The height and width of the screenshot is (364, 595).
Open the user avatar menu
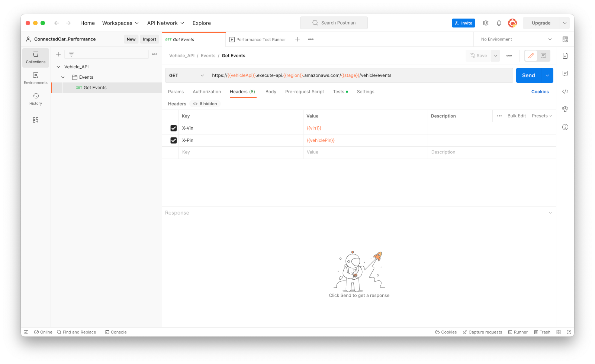click(512, 23)
